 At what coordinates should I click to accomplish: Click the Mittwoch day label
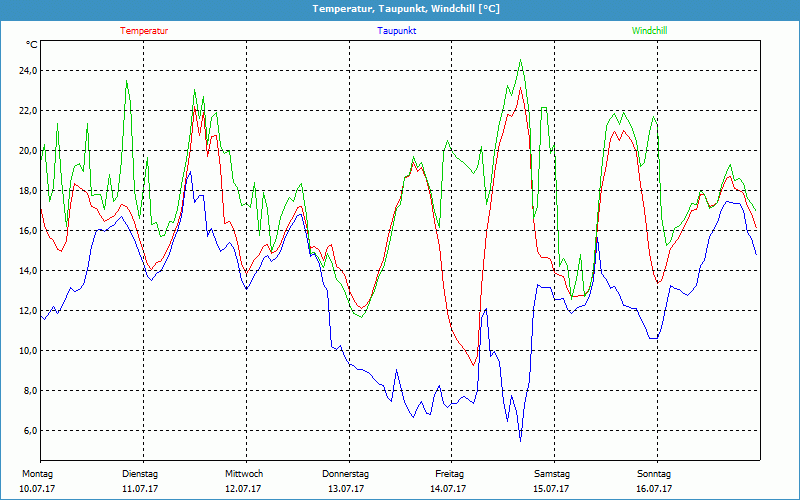pos(244,474)
